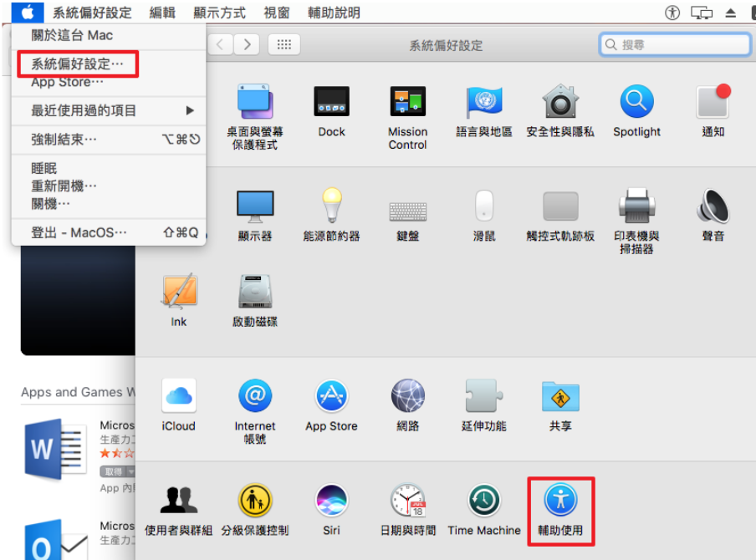Open Displays (顯示器) pane

pyautogui.click(x=255, y=215)
